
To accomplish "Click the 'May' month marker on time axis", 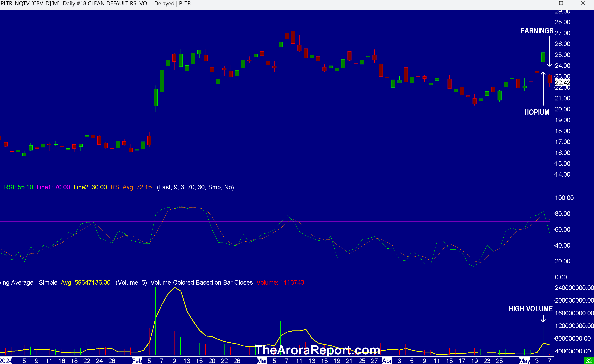I will [x=525, y=361].
